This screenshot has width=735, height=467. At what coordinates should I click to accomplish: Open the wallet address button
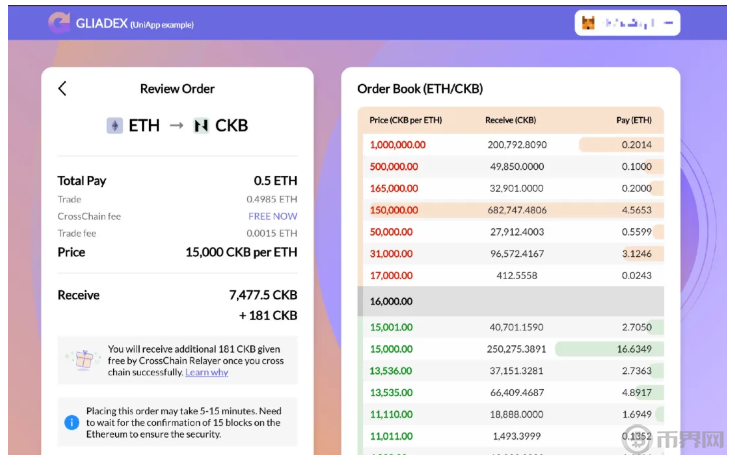[627, 23]
